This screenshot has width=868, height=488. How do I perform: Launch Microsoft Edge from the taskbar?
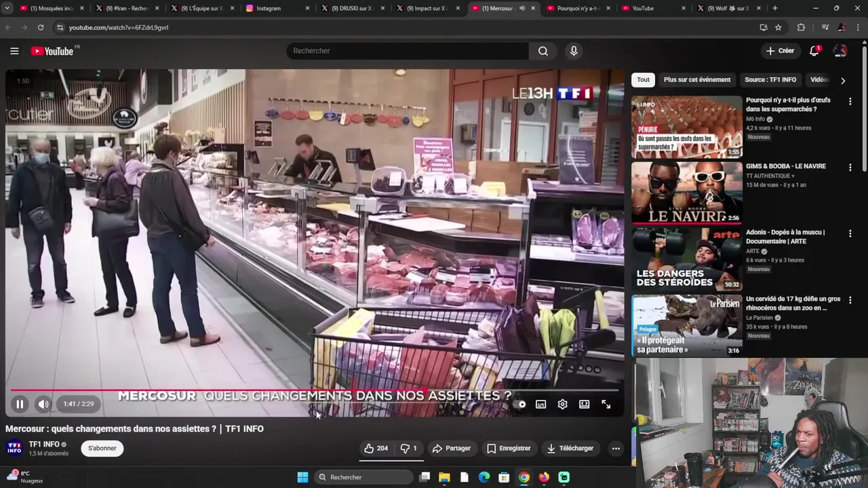pos(484,477)
